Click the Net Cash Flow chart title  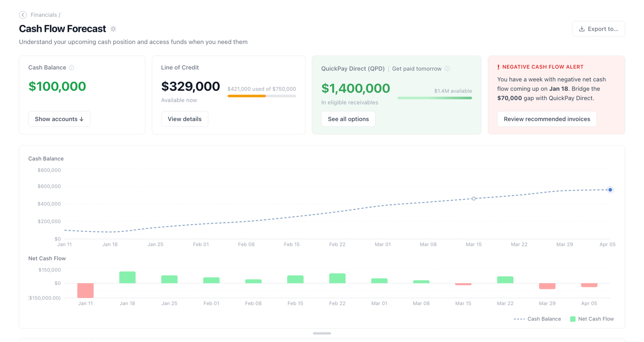pyautogui.click(x=47, y=258)
